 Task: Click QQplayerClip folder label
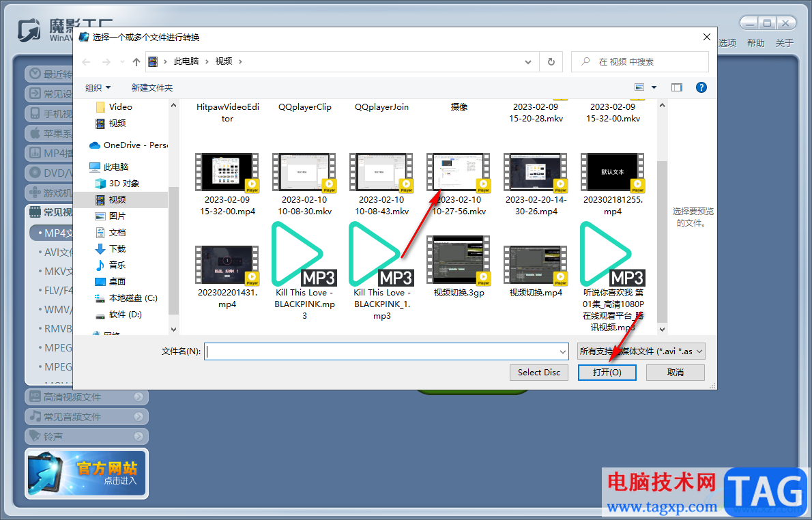tap(304, 106)
